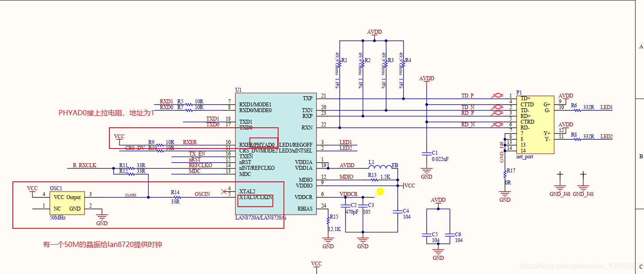Click the LAN8720A/LAN8720Ai part label
Image resolution: width=644 pixels, height=274 pixels.
click(261, 218)
